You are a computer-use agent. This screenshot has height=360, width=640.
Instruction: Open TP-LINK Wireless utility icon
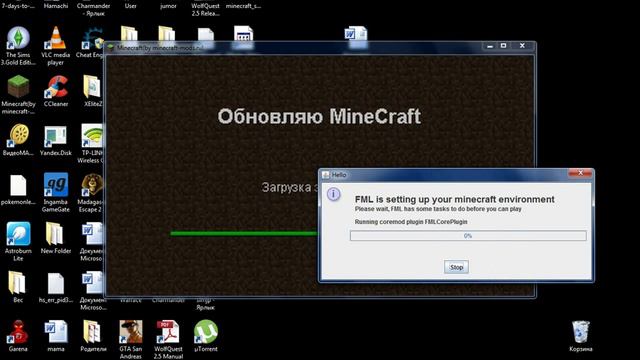[92, 136]
